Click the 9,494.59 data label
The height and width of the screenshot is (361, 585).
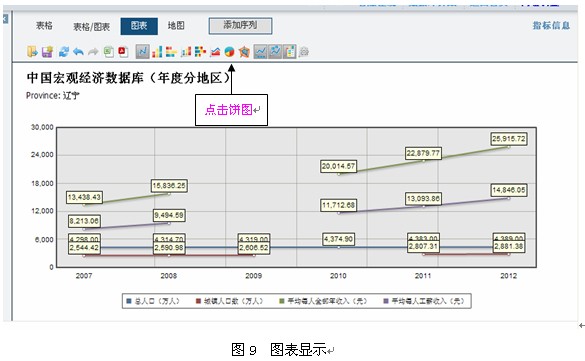tap(169, 215)
